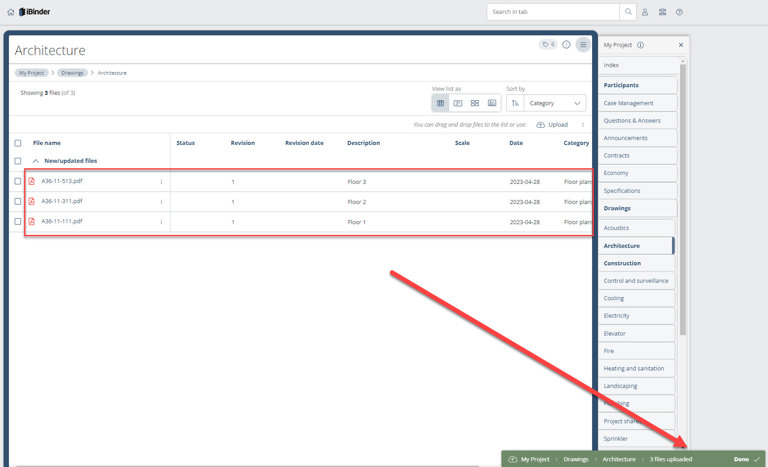Switch to table list view icon
Image resolution: width=768 pixels, height=467 pixels.
pyautogui.click(x=441, y=103)
